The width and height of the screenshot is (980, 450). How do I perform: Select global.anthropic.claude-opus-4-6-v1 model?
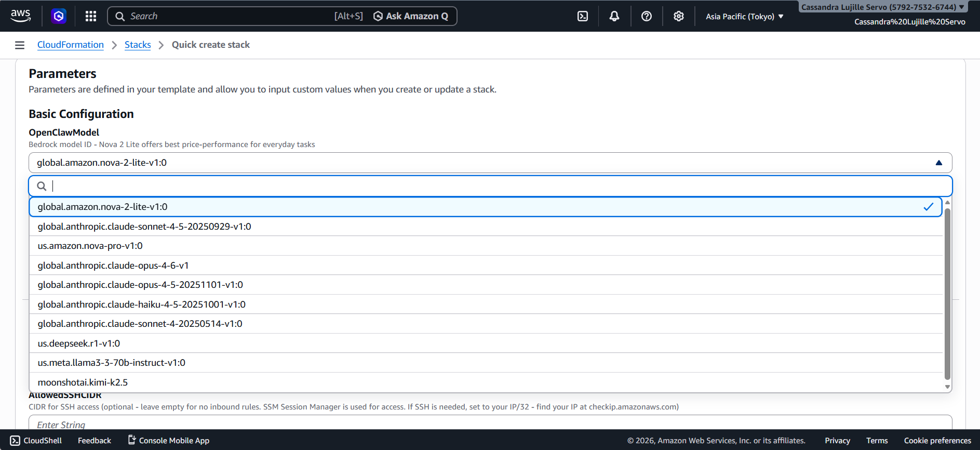pos(113,266)
